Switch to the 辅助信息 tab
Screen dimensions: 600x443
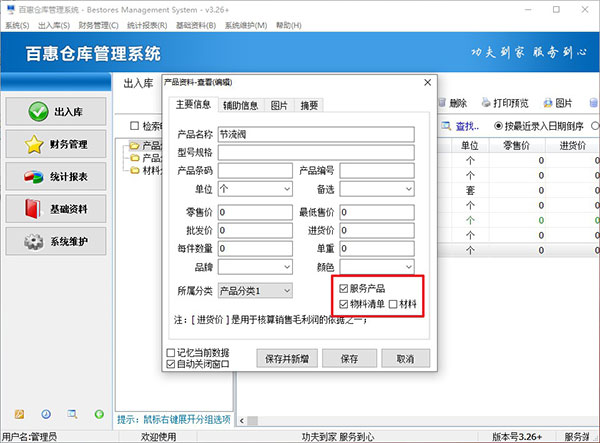pyautogui.click(x=241, y=106)
